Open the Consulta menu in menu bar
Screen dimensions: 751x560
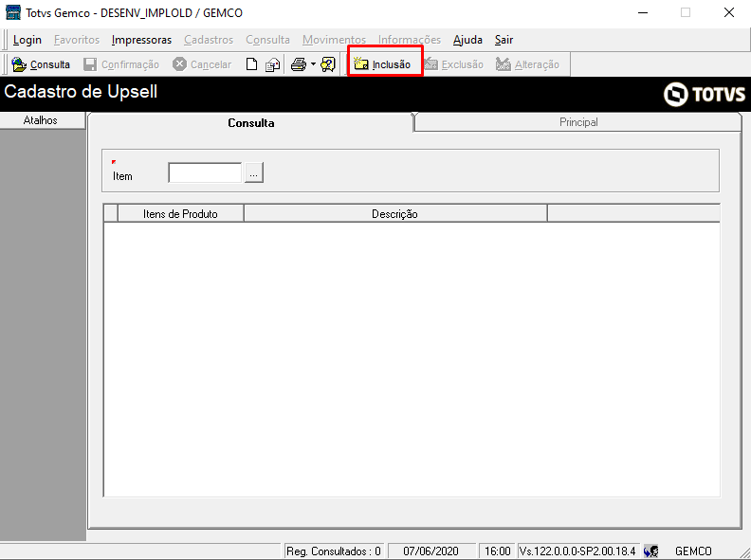(267, 40)
